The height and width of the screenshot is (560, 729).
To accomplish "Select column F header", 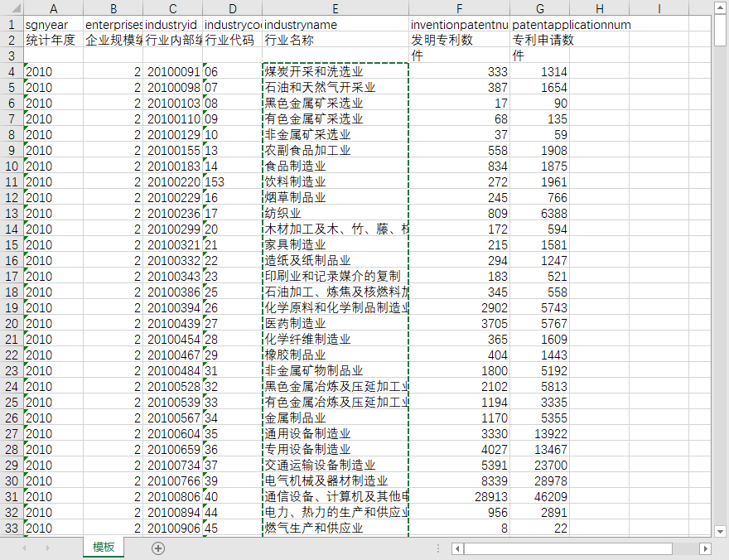I will pyautogui.click(x=459, y=8).
